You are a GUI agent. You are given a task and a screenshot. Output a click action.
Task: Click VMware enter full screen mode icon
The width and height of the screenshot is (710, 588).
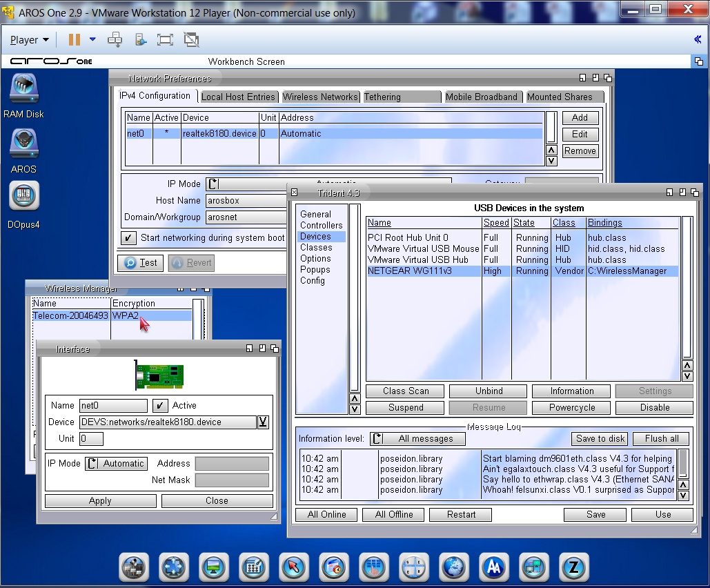[x=165, y=39]
